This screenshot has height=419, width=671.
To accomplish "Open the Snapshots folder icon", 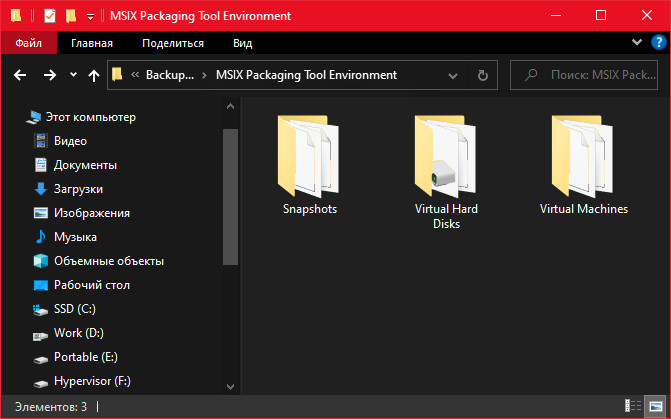I will point(309,156).
